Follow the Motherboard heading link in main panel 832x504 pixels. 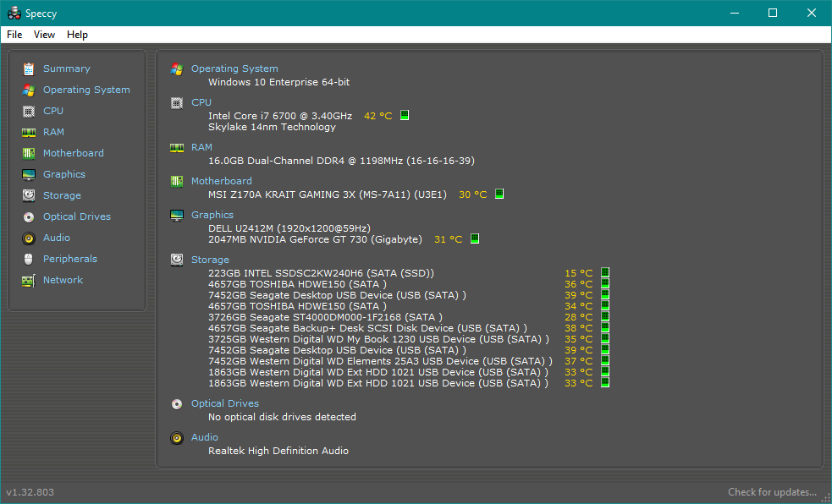point(221,181)
